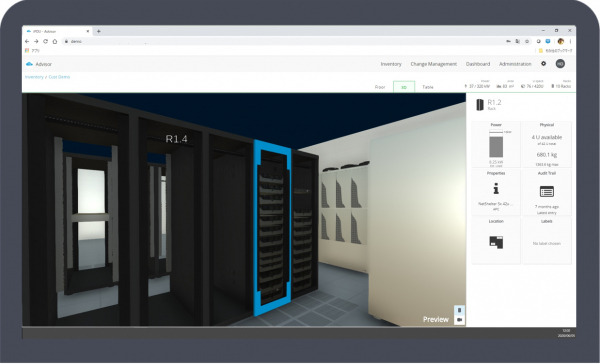The image size is (600, 364).
Task: Open the Inventory menu
Action: click(x=391, y=64)
